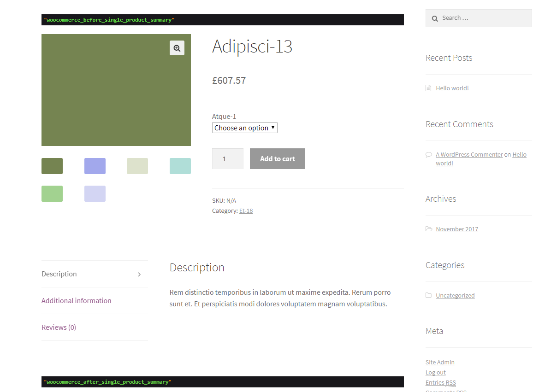Click the Search text field
This screenshot has height=392, width=545.
(479, 18)
